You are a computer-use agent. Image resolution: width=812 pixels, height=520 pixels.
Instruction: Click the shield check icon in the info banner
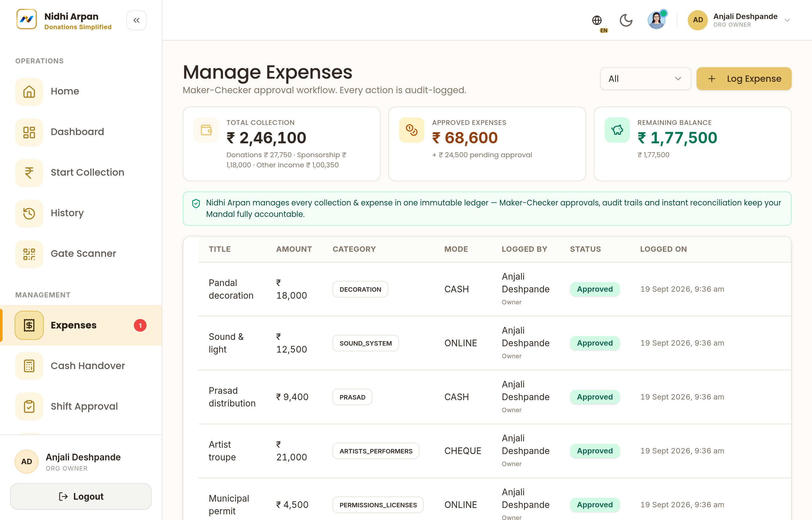[196, 203]
